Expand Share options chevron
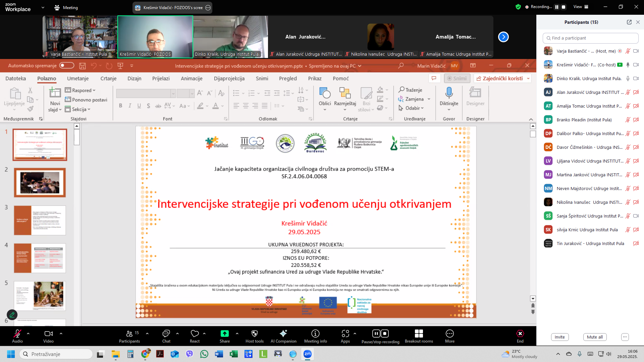 (x=237, y=334)
